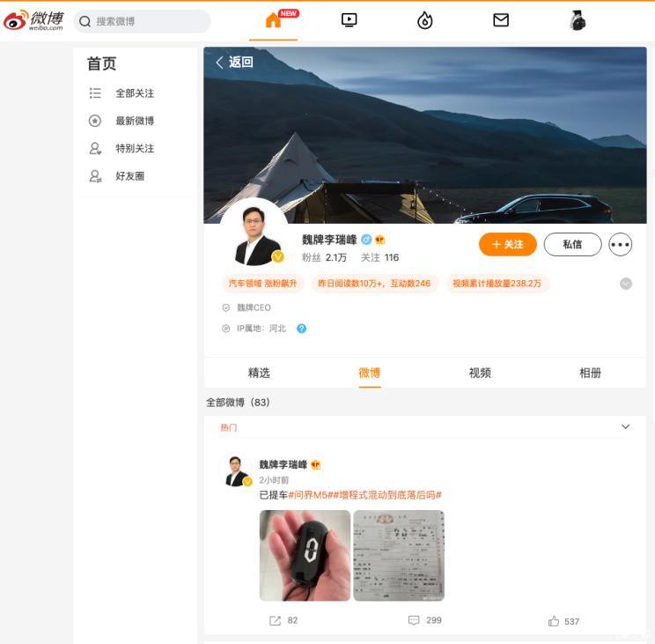Click the badge icon next to post author

click(x=316, y=464)
